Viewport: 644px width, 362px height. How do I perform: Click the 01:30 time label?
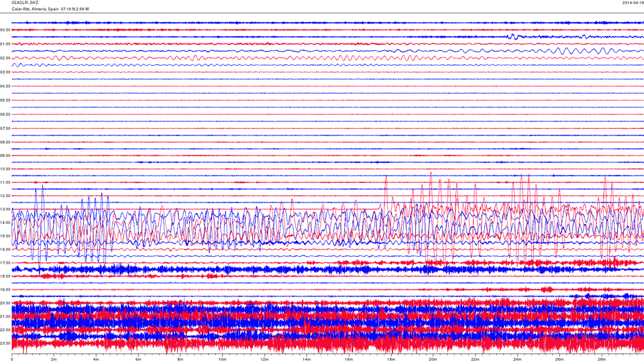pos(5,44)
